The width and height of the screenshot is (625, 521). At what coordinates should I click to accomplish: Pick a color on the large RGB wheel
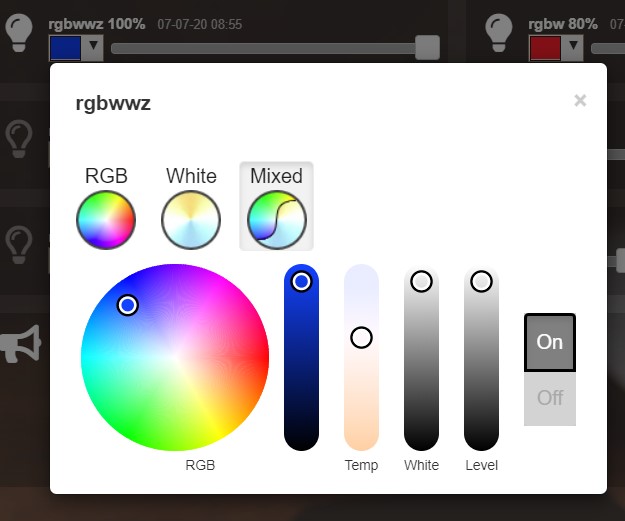(x=175, y=358)
